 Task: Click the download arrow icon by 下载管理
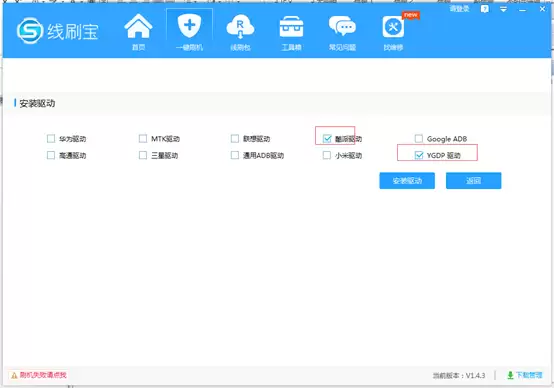(x=510, y=375)
